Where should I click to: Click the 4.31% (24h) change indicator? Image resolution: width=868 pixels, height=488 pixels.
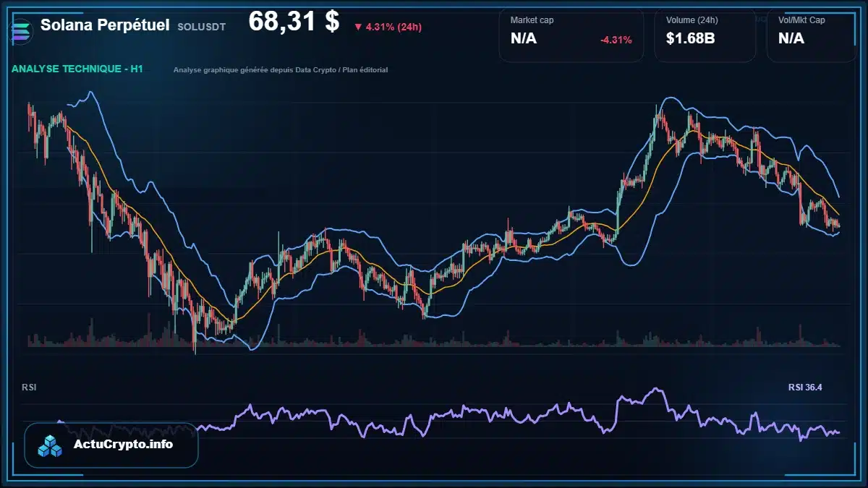pos(388,27)
